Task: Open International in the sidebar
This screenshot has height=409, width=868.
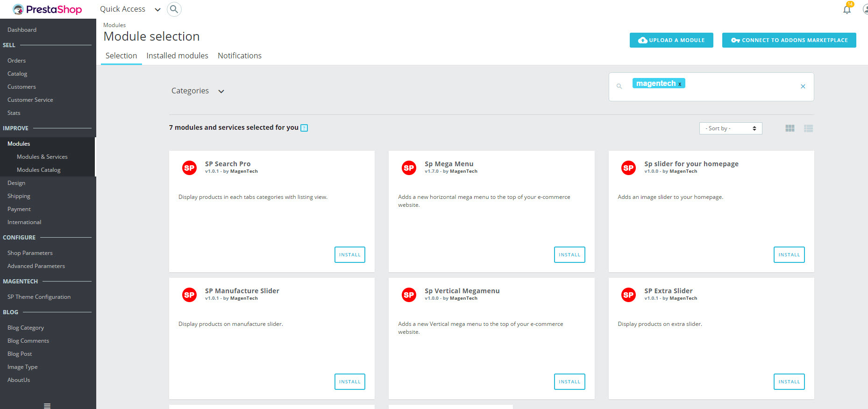Action: click(24, 222)
